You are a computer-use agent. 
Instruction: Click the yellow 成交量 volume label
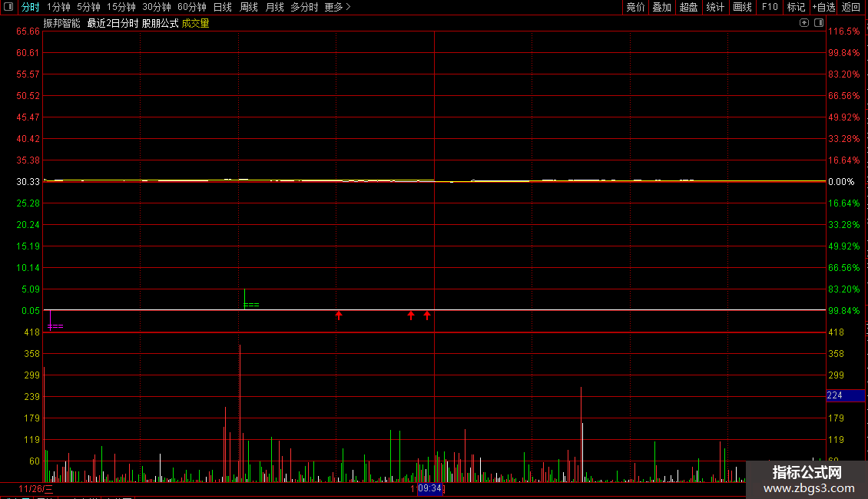point(195,23)
